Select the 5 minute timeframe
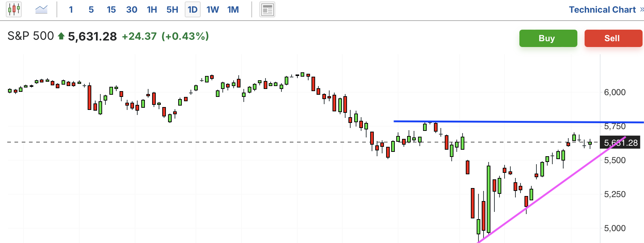The width and height of the screenshot is (644, 243). tap(91, 10)
